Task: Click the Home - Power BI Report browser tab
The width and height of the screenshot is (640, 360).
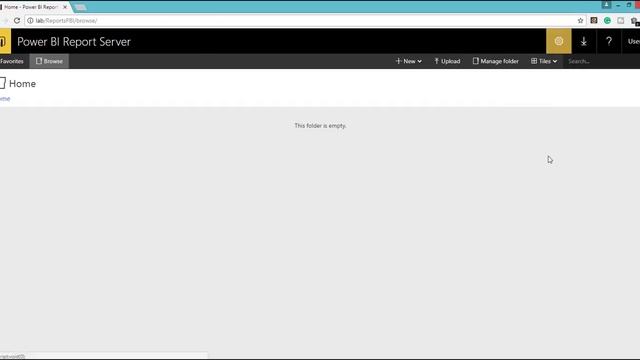Action: click(31, 7)
